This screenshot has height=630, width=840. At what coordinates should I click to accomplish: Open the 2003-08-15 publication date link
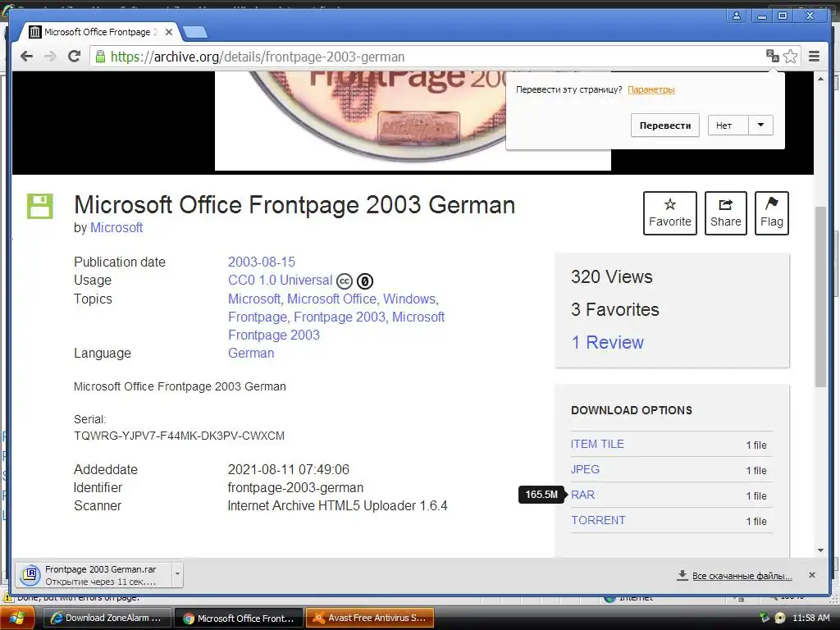(262, 262)
